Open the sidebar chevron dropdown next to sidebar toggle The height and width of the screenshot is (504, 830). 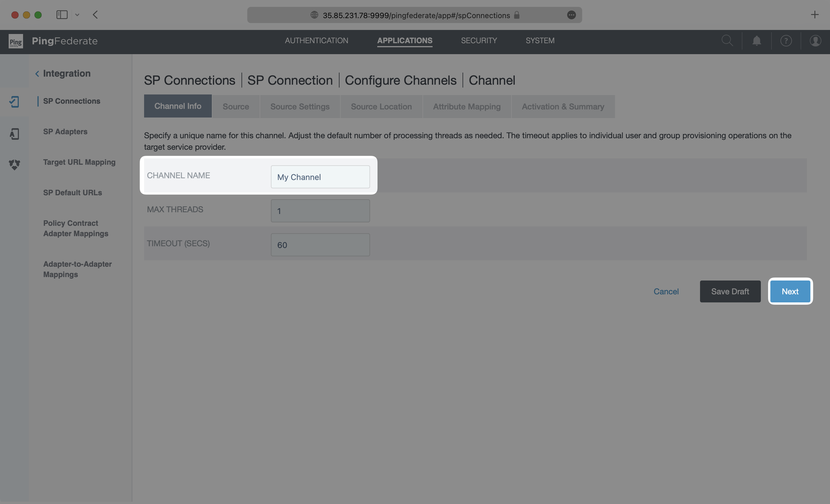pos(78,15)
